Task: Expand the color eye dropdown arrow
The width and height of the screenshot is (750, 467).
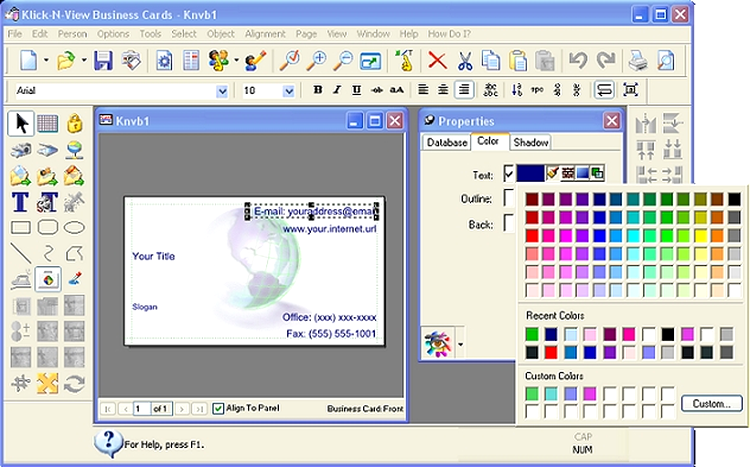Action: pos(460,344)
